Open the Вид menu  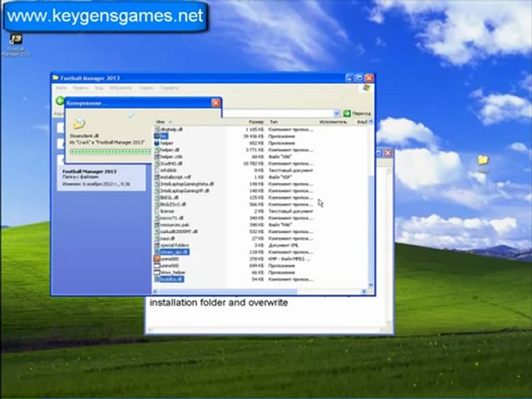[99, 88]
